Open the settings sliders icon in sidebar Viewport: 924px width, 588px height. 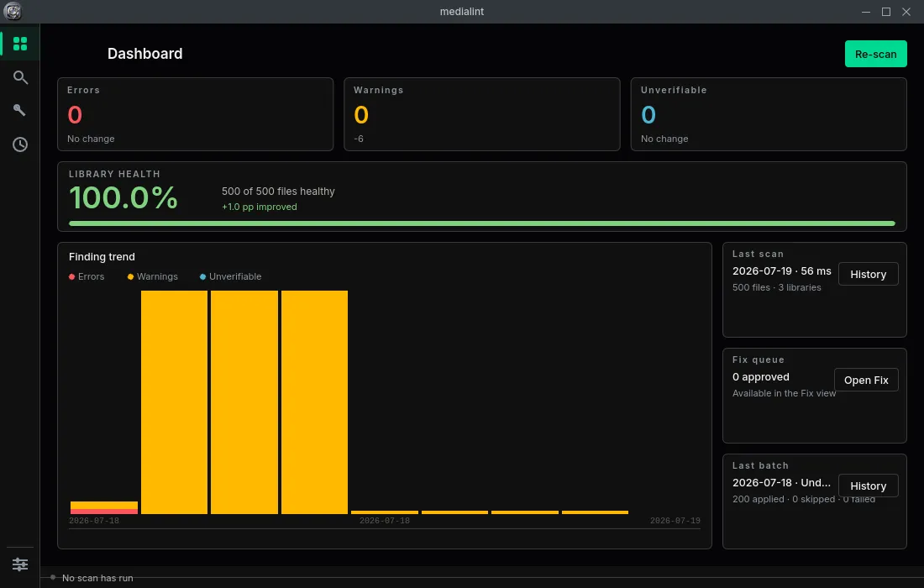pyautogui.click(x=20, y=564)
